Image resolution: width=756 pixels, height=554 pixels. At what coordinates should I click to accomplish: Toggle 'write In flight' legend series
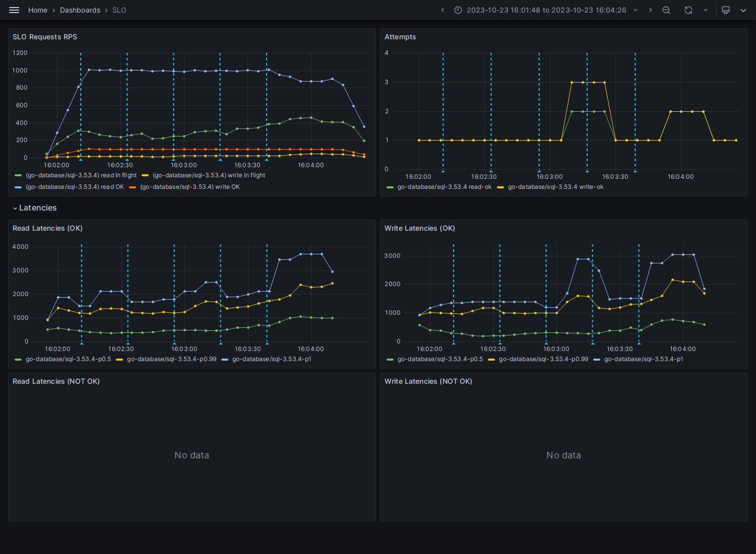209,175
